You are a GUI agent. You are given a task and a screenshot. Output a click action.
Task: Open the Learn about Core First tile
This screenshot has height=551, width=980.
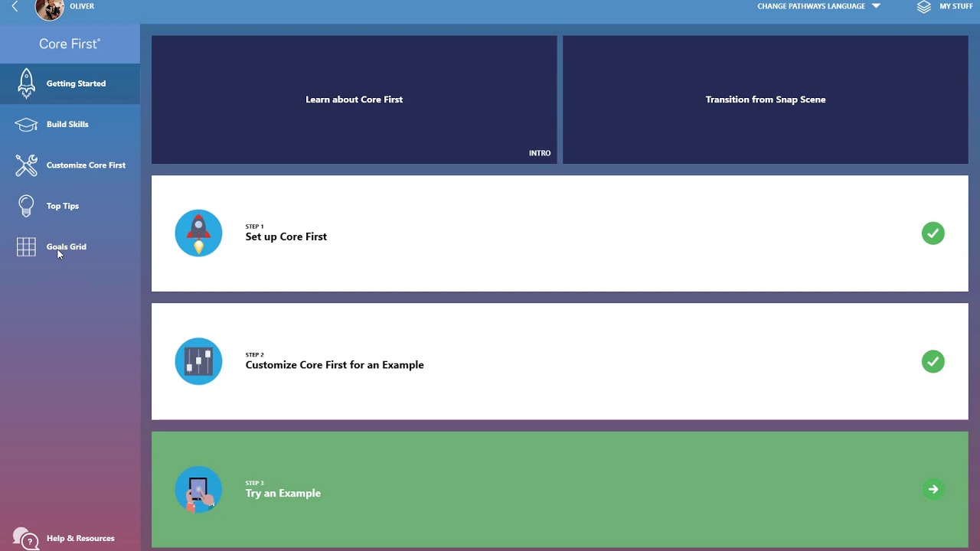[x=354, y=99]
